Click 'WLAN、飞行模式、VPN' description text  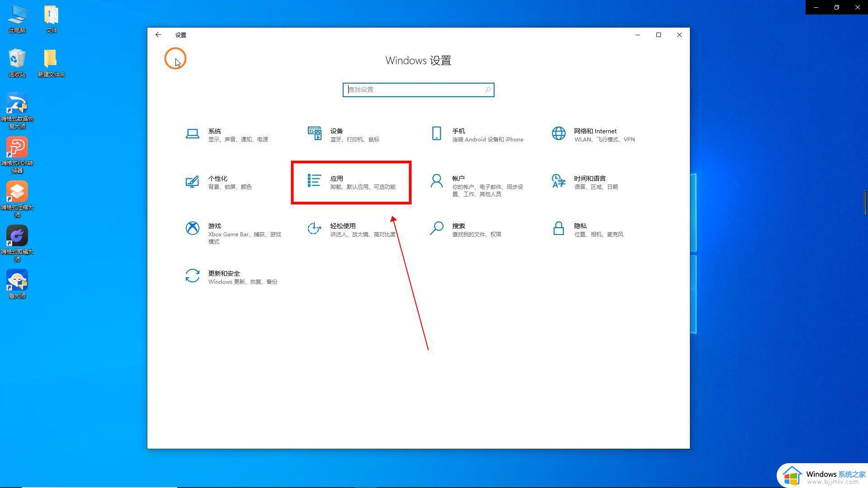click(604, 139)
